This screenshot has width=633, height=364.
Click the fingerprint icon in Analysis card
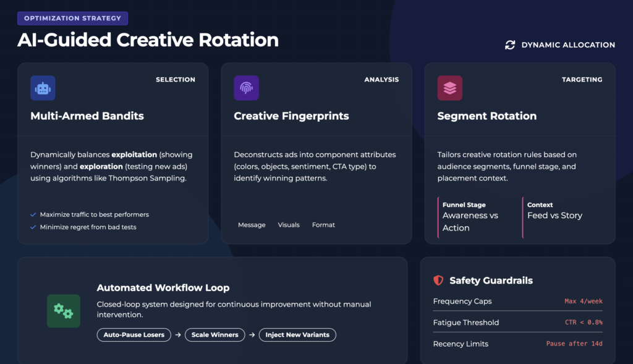[x=246, y=88]
